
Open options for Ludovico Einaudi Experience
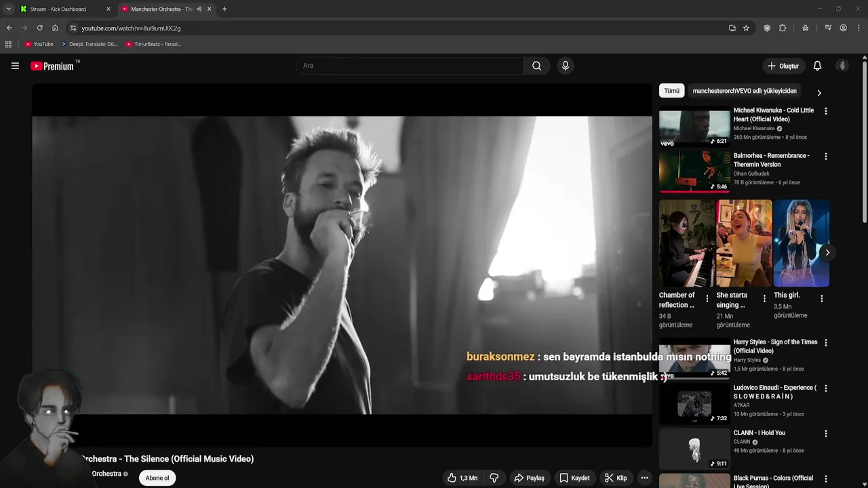pos(825,388)
